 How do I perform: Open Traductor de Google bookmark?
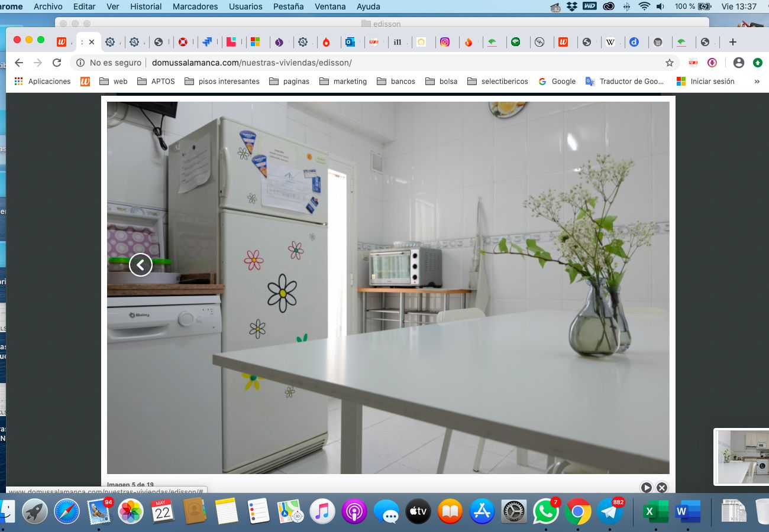[625, 82]
